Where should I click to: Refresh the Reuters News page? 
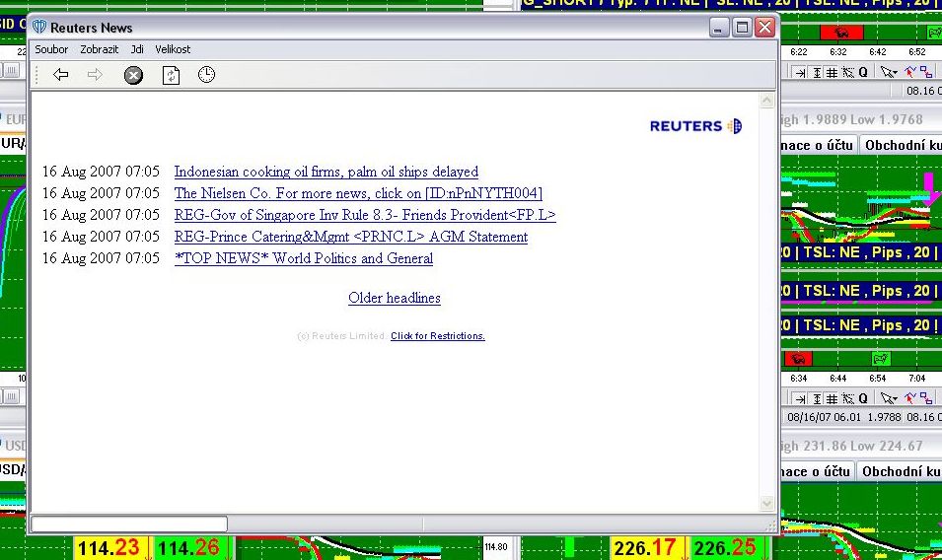(171, 75)
